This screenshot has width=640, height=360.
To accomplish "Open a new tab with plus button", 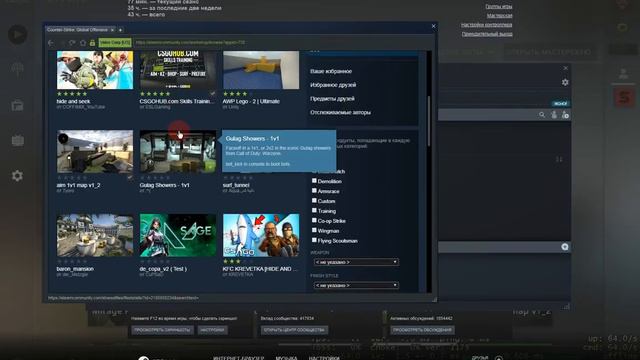I will click(120, 30).
